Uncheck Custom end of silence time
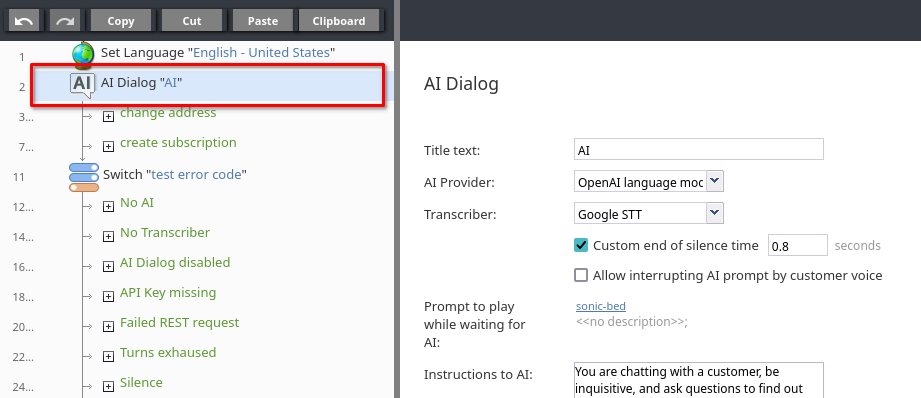 (581, 245)
